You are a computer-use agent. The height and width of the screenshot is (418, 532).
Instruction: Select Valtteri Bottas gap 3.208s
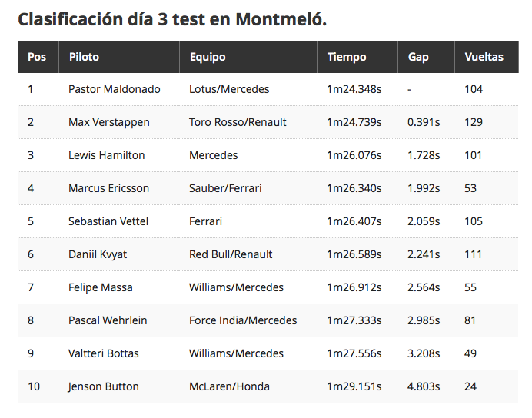coord(424,353)
